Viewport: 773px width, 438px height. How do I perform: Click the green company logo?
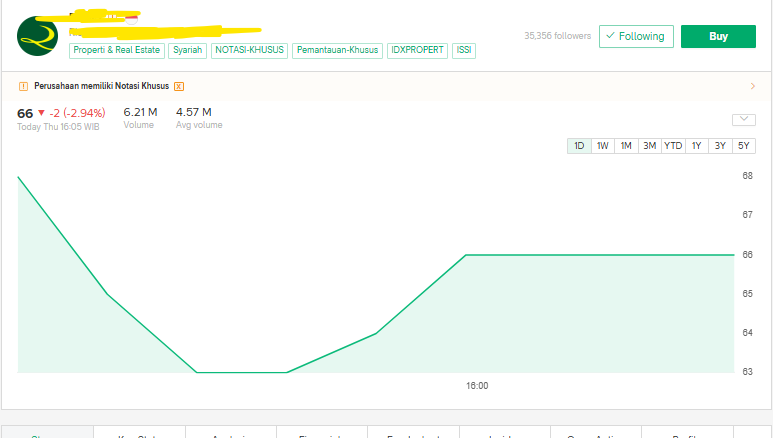click(37, 36)
